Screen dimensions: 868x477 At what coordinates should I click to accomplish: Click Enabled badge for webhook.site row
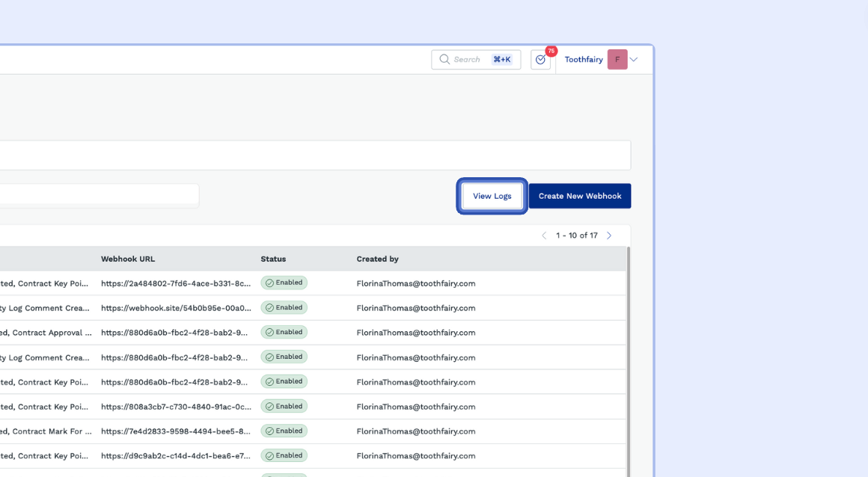click(x=284, y=308)
